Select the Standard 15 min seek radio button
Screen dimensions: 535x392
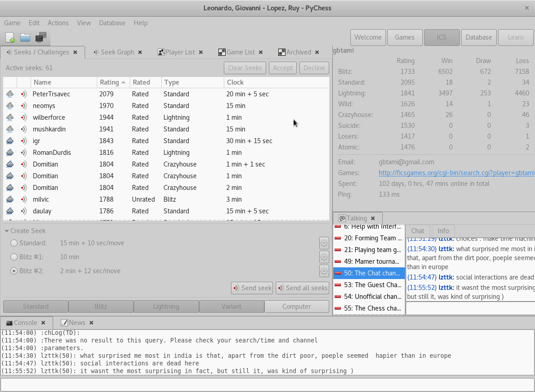click(14, 243)
